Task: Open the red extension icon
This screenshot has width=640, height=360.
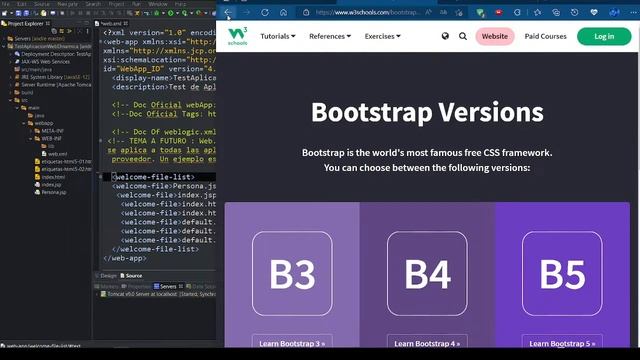Action: point(499,12)
